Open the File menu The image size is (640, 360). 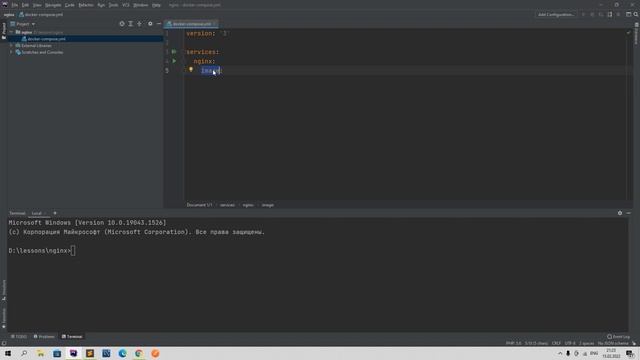click(15, 5)
